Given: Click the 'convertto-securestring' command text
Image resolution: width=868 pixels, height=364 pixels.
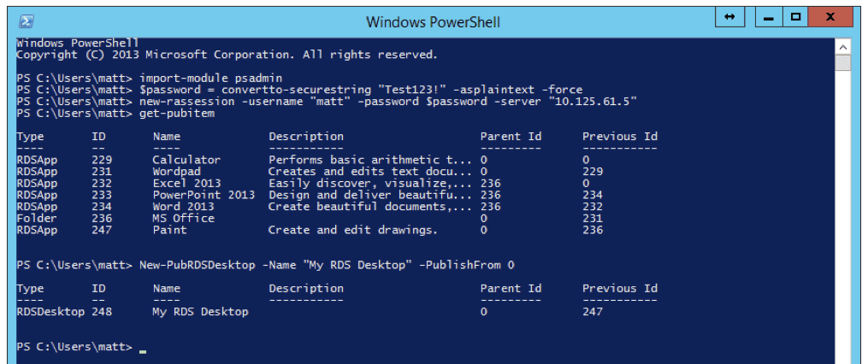Looking at the screenshot, I should [291, 91].
